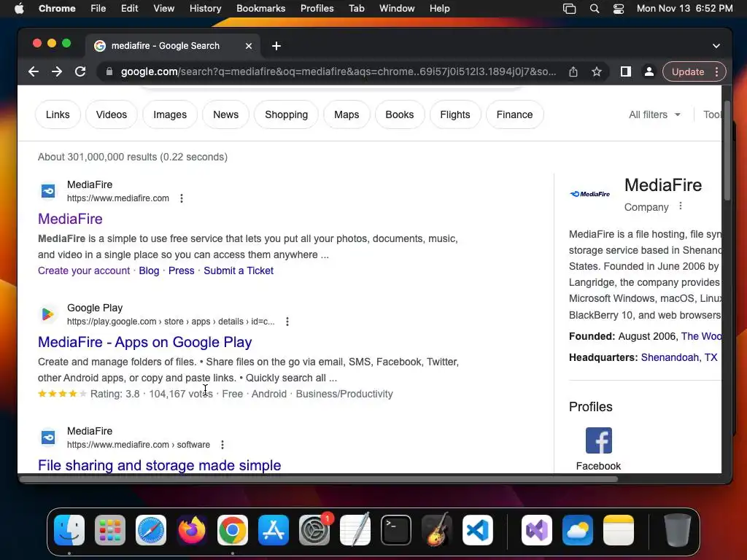Open the History menu
747x560 pixels.
pos(205,9)
